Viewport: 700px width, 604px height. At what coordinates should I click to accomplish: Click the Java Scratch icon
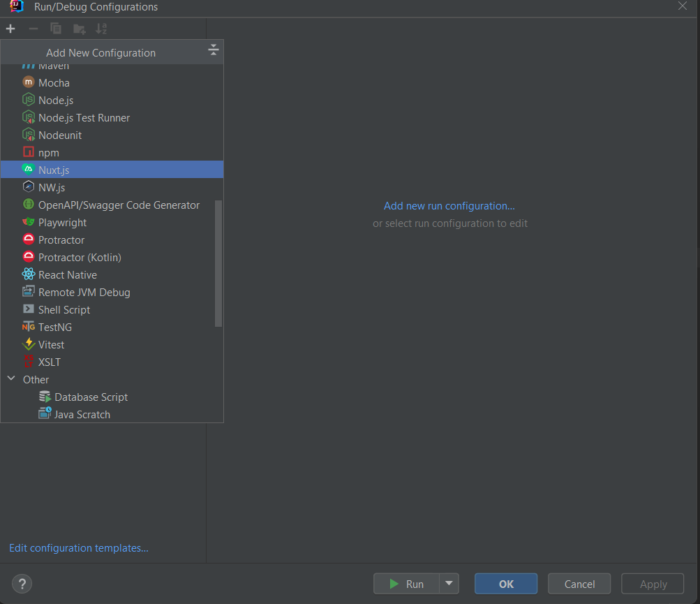coord(45,413)
